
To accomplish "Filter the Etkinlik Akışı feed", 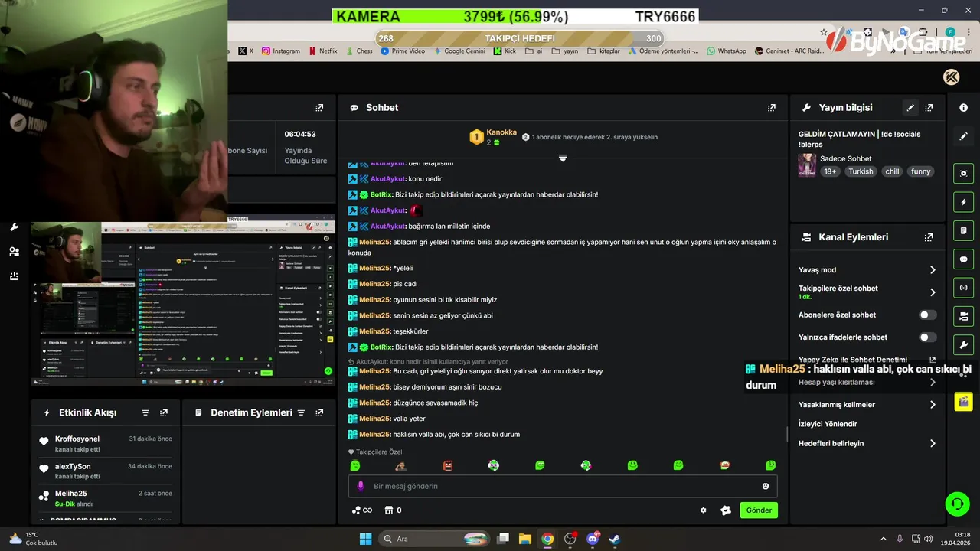I will point(145,412).
